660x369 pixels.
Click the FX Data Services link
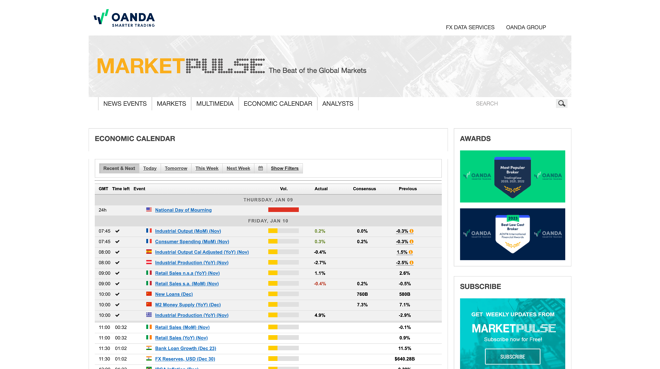click(x=470, y=27)
